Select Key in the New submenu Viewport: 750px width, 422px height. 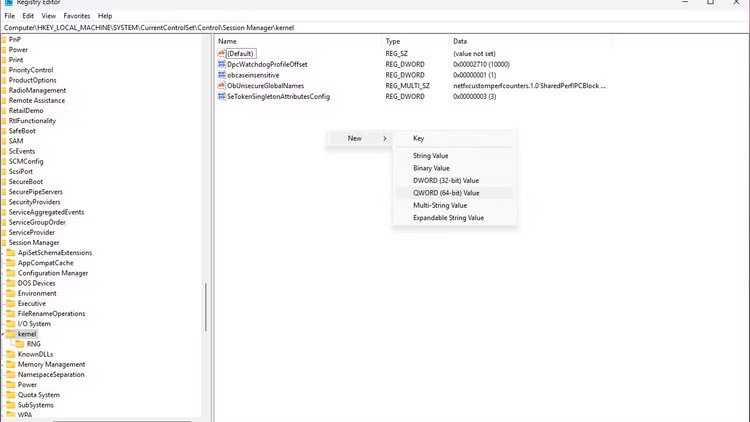click(419, 138)
